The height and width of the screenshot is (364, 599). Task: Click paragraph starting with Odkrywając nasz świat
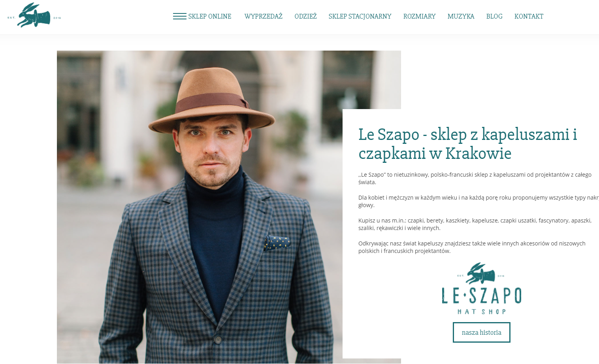[472, 247]
